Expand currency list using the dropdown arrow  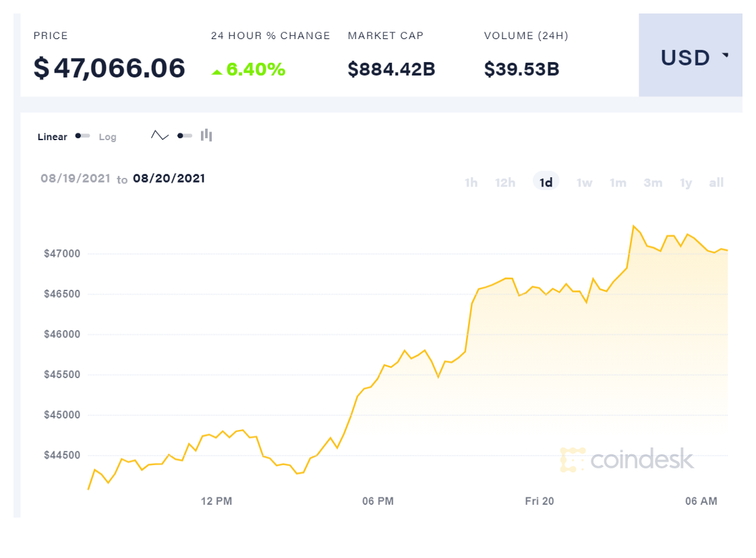click(726, 55)
